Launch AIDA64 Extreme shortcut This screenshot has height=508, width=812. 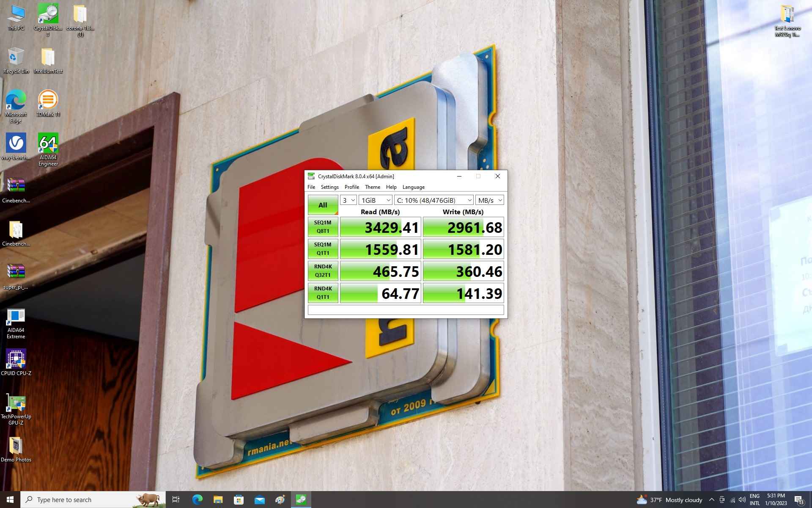pyautogui.click(x=16, y=324)
